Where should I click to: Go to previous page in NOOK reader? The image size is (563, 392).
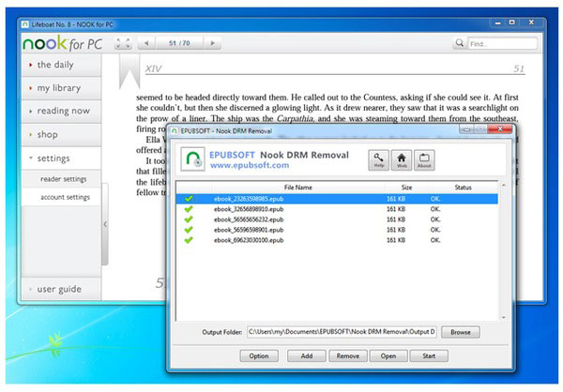tap(146, 43)
